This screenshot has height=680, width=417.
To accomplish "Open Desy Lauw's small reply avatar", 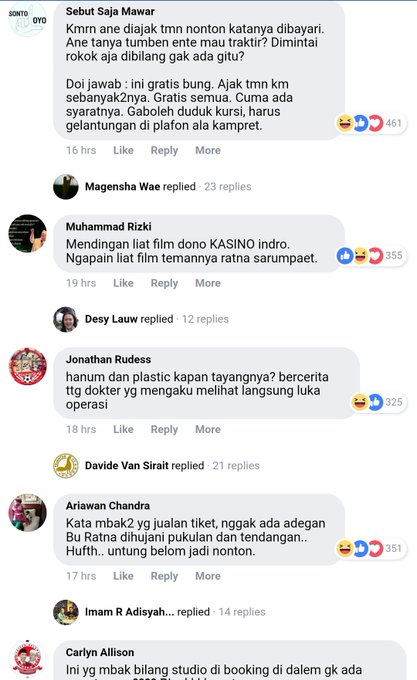I will point(66,319).
